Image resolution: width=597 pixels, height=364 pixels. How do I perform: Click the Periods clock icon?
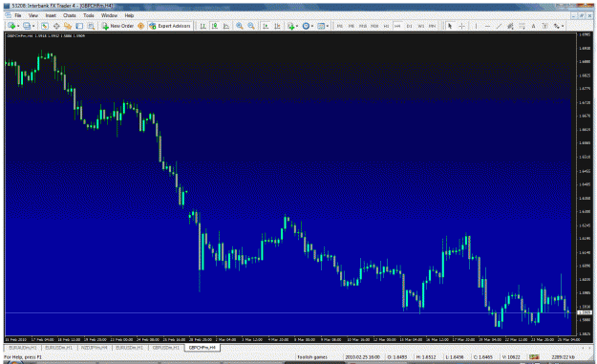[306, 26]
